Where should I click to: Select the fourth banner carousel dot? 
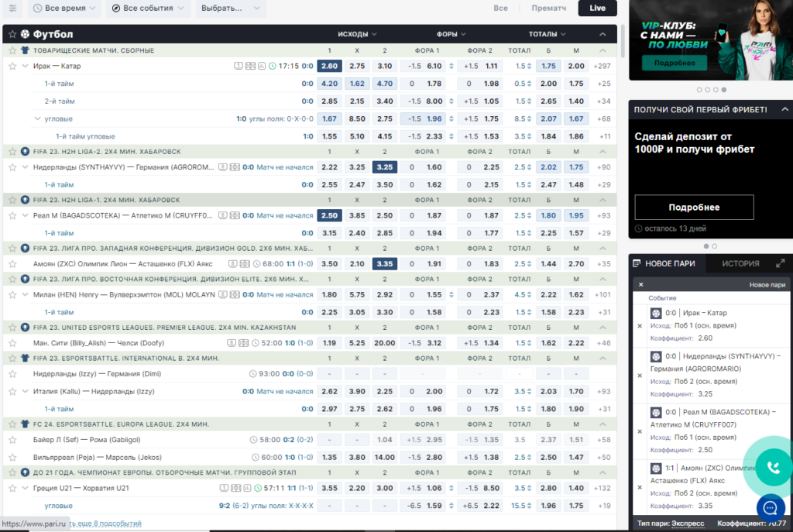(x=724, y=90)
